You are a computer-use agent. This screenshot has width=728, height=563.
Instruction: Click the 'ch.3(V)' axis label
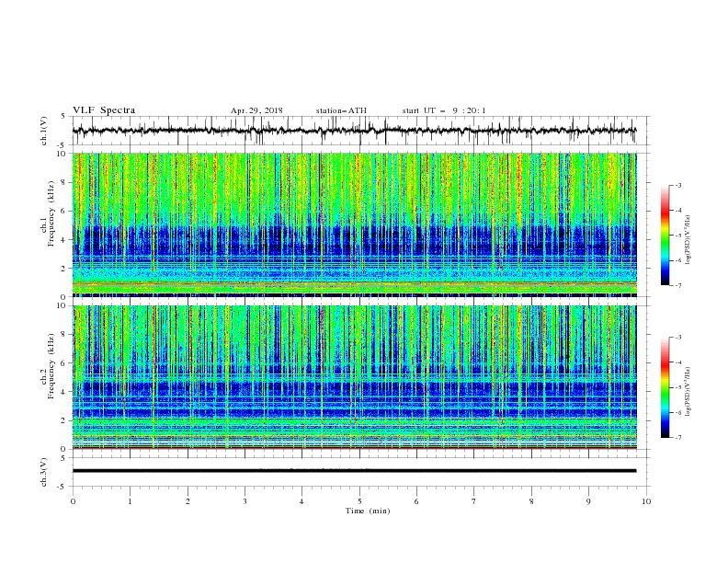click(44, 472)
